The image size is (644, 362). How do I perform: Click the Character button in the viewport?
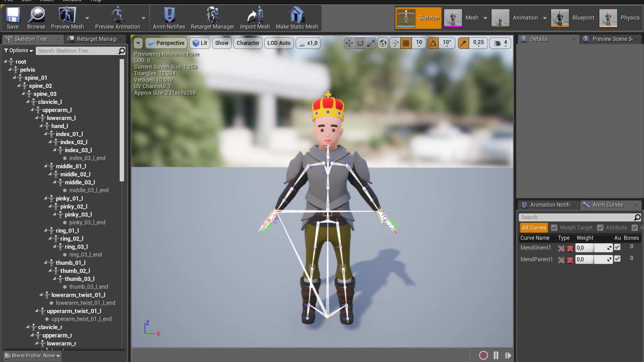[x=248, y=43]
